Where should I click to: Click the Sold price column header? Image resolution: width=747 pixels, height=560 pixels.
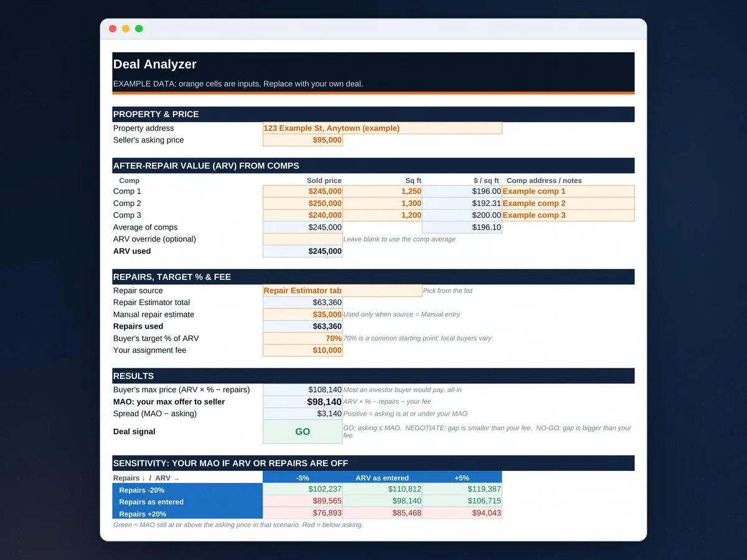324,180
